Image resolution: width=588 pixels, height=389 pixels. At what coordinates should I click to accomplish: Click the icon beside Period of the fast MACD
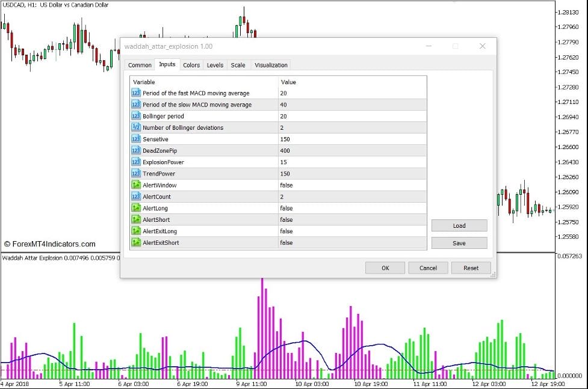pyautogui.click(x=135, y=93)
